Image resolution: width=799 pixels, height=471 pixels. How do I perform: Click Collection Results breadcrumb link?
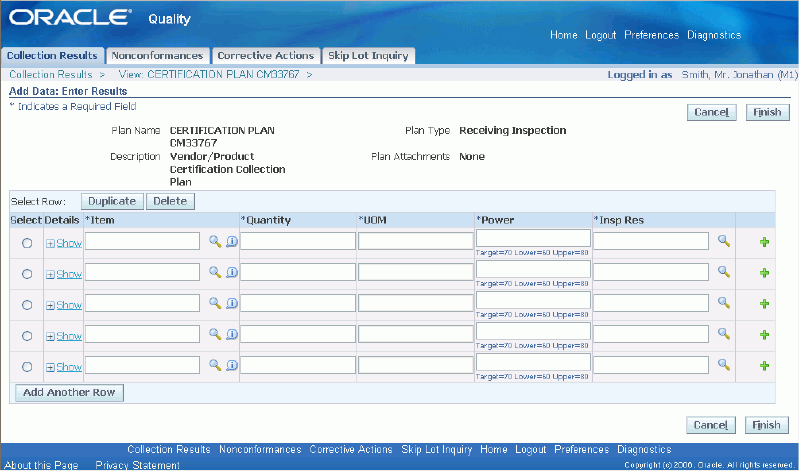pos(51,74)
